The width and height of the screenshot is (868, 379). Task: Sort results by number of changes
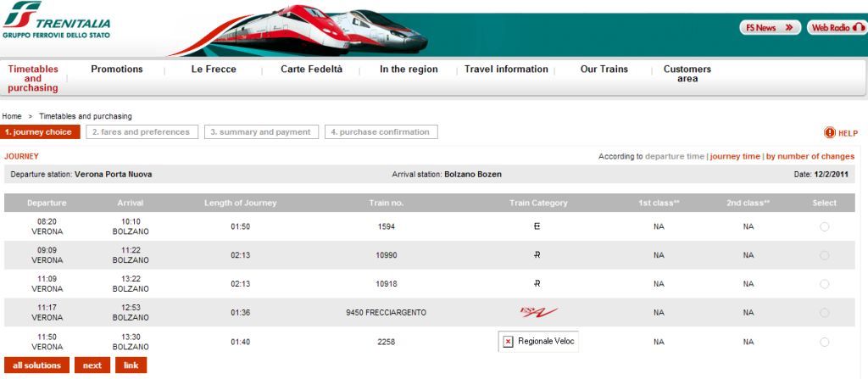coord(810,156)
